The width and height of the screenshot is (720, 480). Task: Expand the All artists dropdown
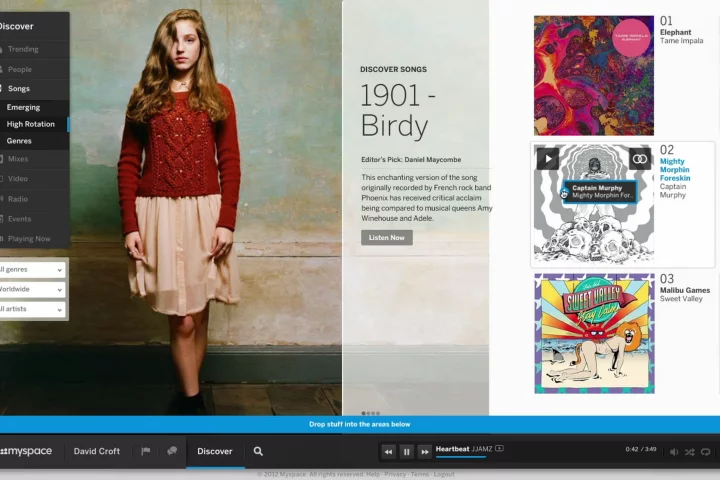32,309
